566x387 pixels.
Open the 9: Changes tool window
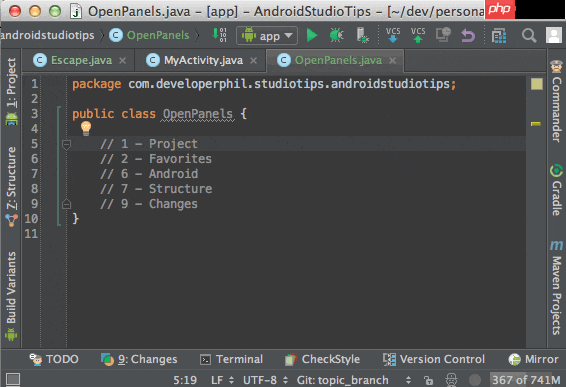139,359
